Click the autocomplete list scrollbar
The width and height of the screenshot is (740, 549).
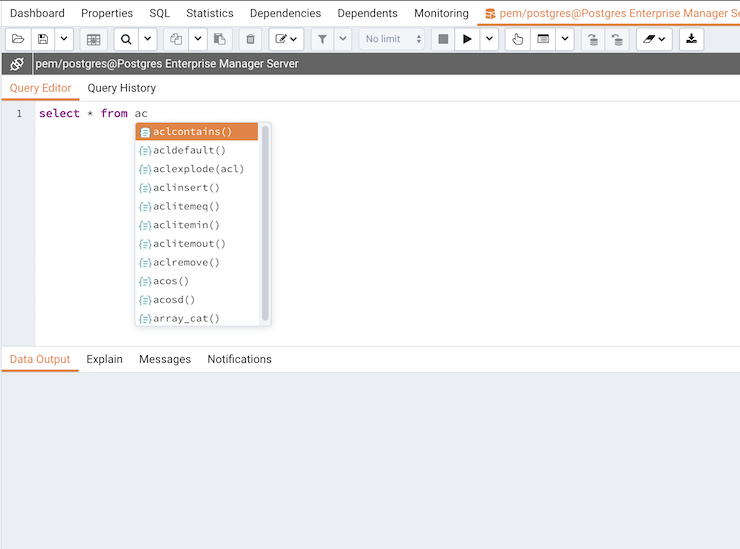(265, 224)
